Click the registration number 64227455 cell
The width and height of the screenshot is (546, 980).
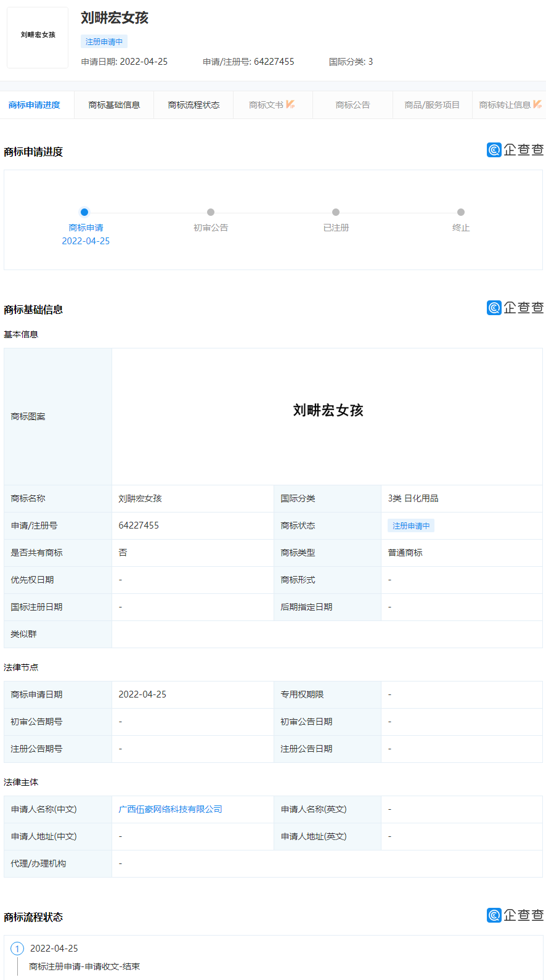tap(193, 525)
